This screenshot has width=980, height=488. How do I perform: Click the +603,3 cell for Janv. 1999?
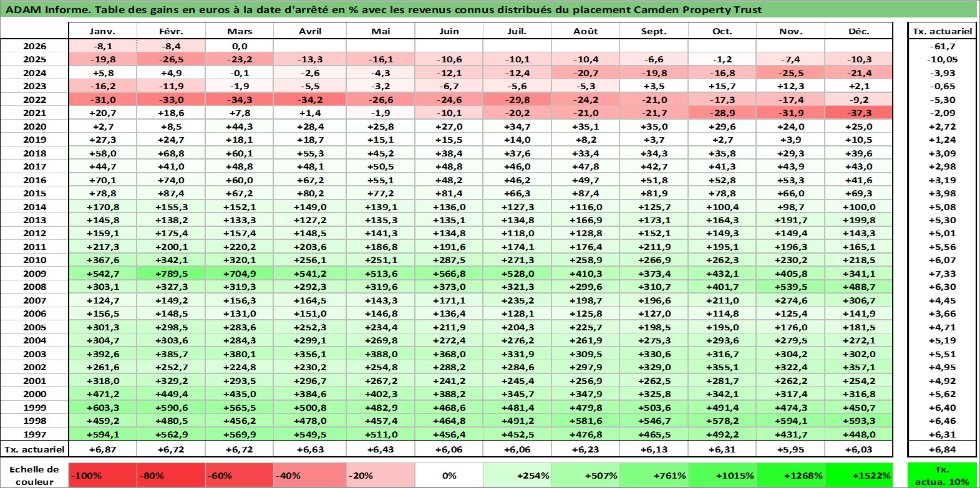pyautogui.click(x=103, y=408)
